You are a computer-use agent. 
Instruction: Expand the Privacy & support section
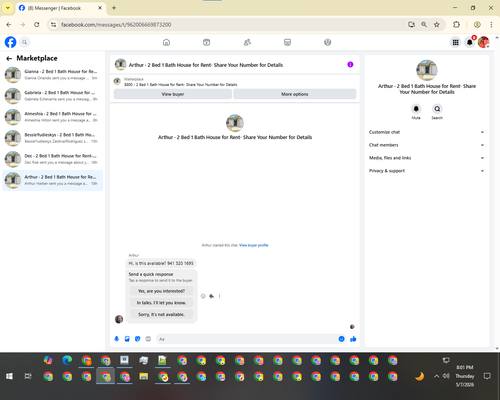[426, 171]
